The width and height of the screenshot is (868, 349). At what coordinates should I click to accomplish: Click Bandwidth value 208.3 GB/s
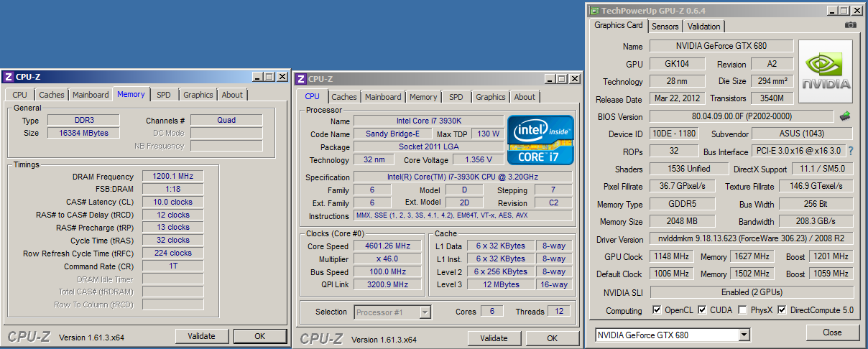click(x=816, y=222)
